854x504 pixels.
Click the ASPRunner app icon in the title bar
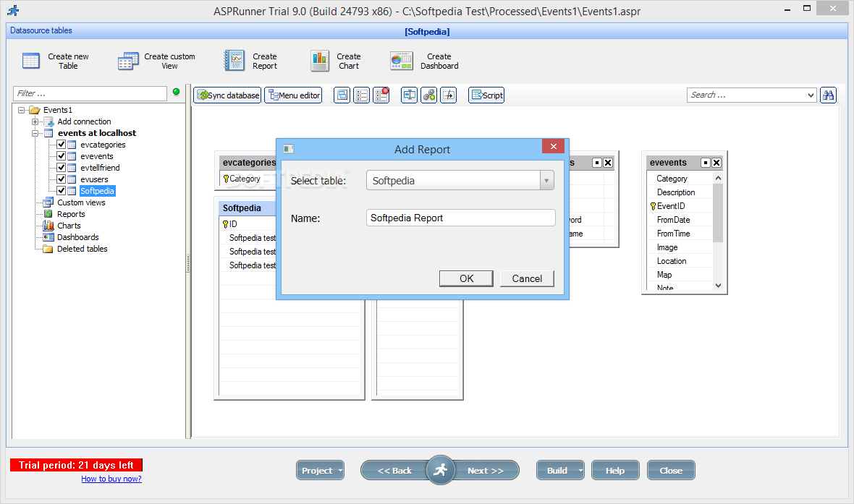tap(13, 10)
